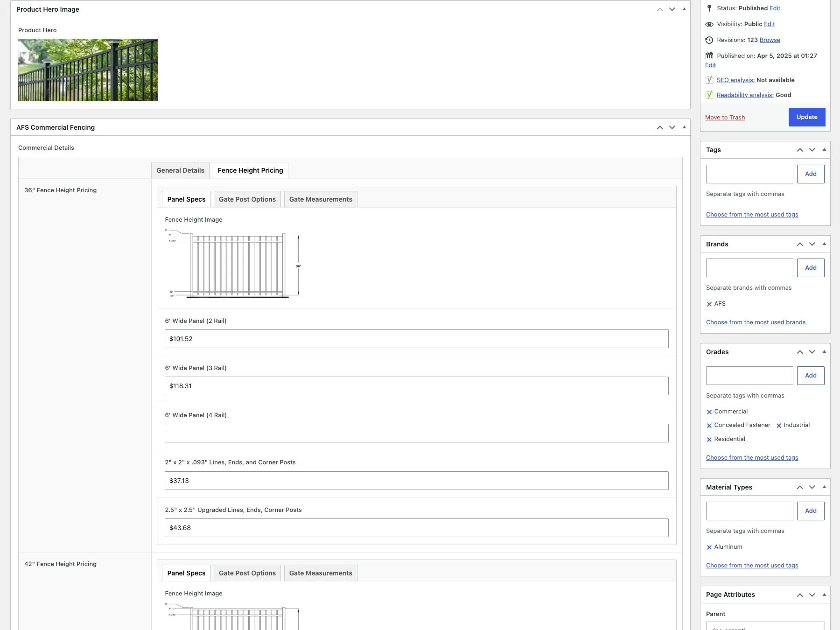Move Brands panel down
This screenshot has width=840, height=630.
[x=812, y=244]
